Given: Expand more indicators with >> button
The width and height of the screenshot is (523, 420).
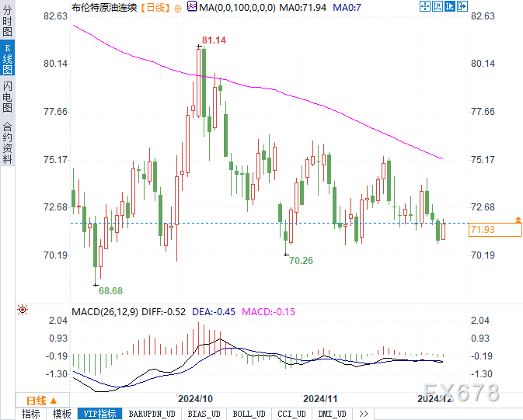Looking at the screenshot, I should [363, 414].
